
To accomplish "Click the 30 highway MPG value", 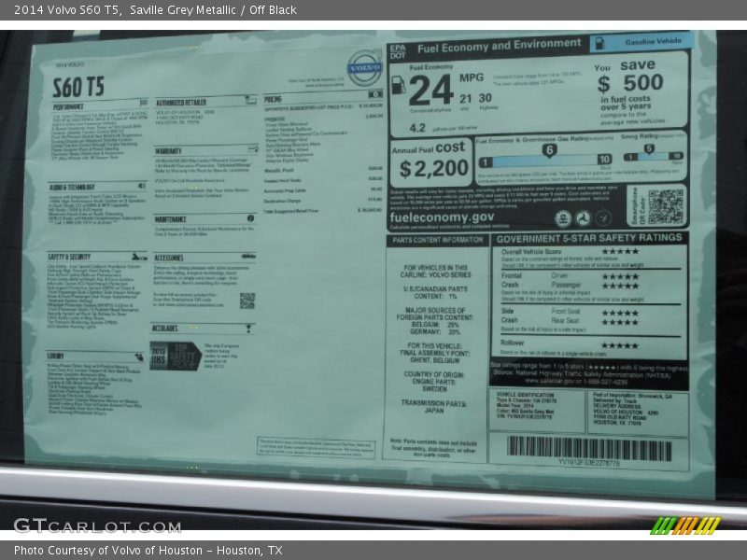I will [x=485, y=98].
